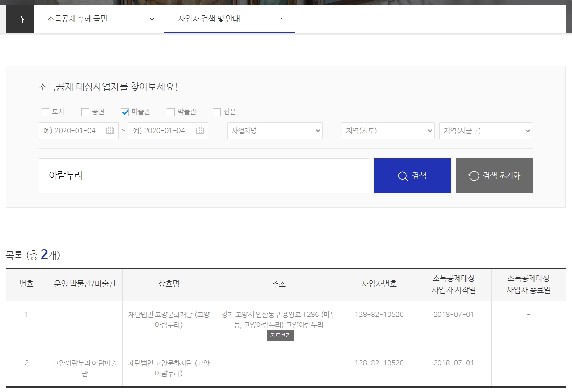Check the 공연 checkbox
This screenshot has width=572, height=392.
pyautogui.click(x=85, y=112)
